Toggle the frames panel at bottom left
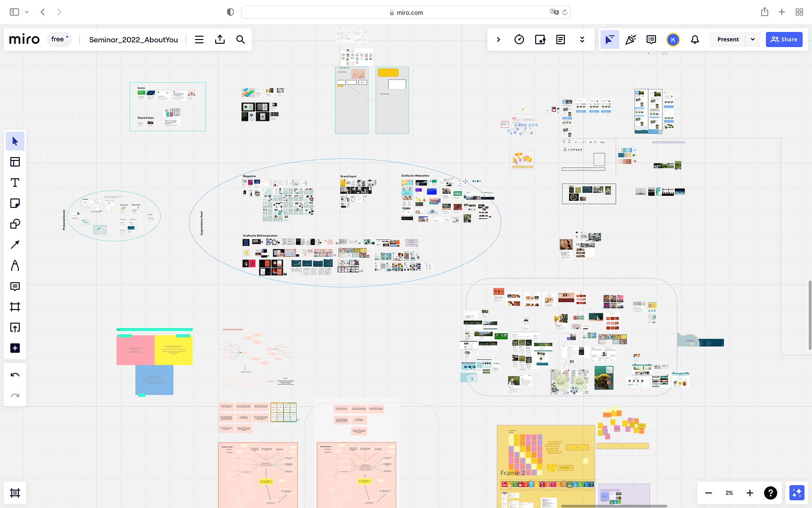The width and height of the screenshot is (812, 508). point(15,493)
